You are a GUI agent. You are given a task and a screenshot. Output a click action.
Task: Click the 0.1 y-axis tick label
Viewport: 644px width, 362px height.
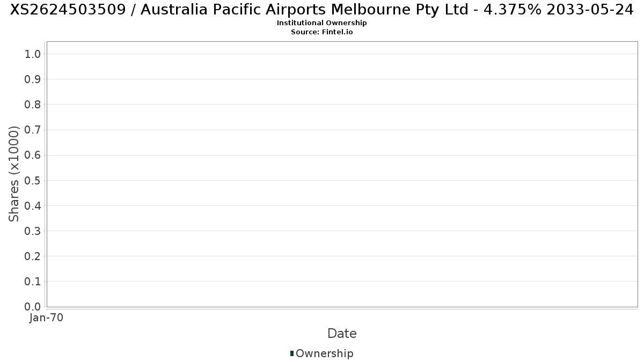pyautogui.click(x=33, y=281)
